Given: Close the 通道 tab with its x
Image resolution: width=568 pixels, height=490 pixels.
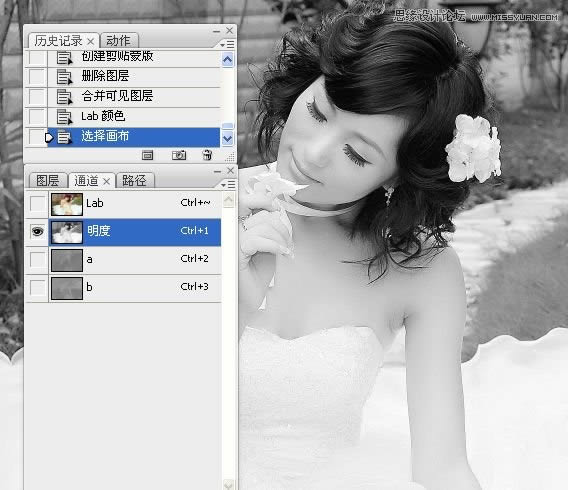Looking at the screenshot, I should coord(106,181).
